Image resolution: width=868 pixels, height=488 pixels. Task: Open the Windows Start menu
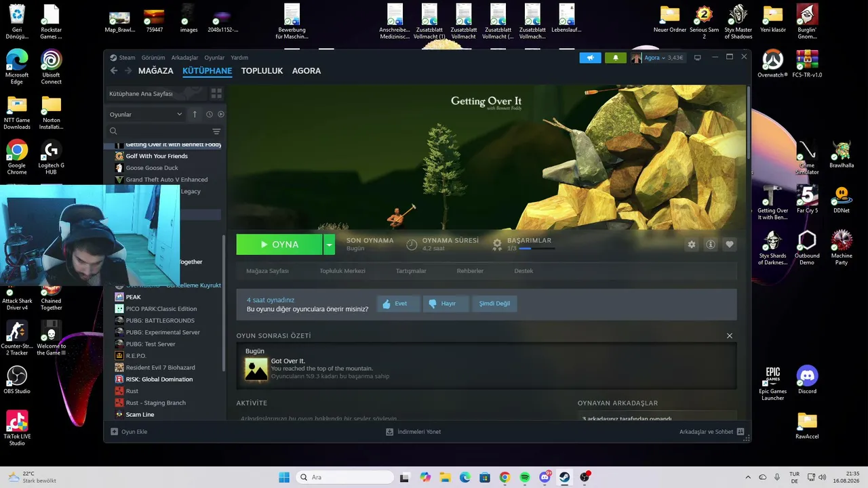pyautogui.click(x=284, y=477)
